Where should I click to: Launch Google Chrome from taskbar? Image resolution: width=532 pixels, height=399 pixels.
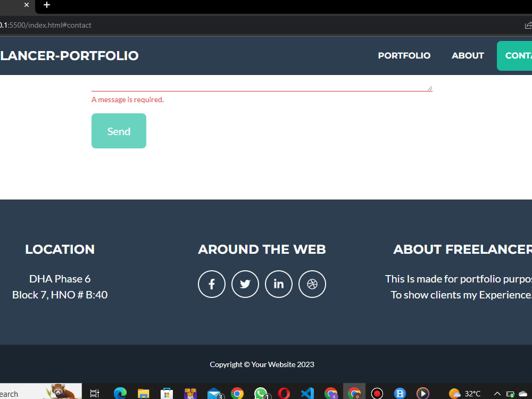pyautogui.click(x=237, y=393)
